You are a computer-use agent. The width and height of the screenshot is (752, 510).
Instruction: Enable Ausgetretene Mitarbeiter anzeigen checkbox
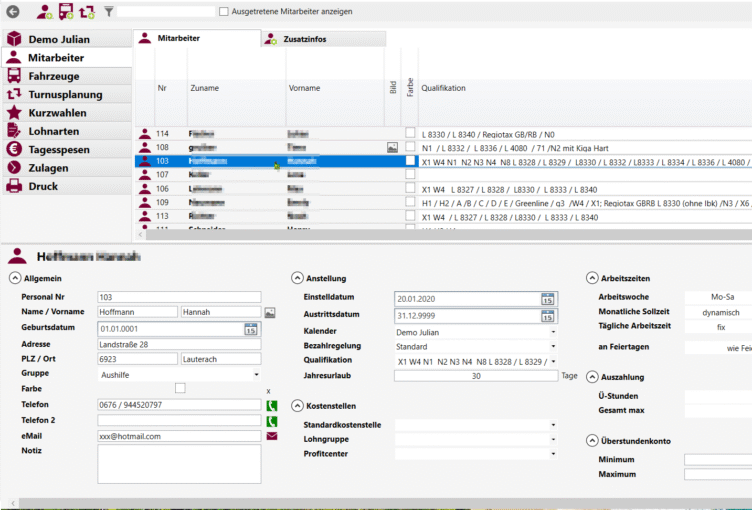coord(224,12)
